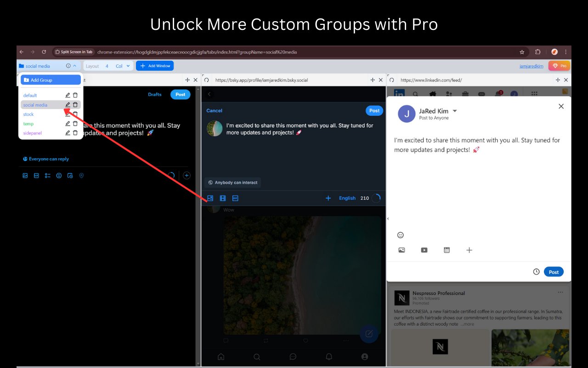The height and width of the screenshot is (368, 588).
Task: Delete the temp group via trash icon
Action: pos(75,123)
